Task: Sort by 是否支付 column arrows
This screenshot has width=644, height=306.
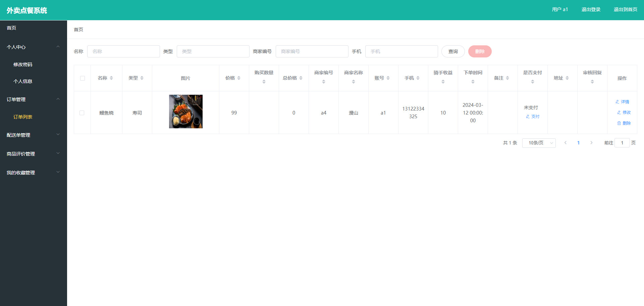Action: pos(533,82)
